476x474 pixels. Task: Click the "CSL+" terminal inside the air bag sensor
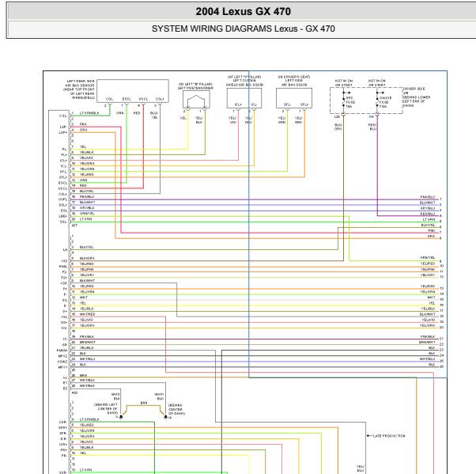point(160,99)
